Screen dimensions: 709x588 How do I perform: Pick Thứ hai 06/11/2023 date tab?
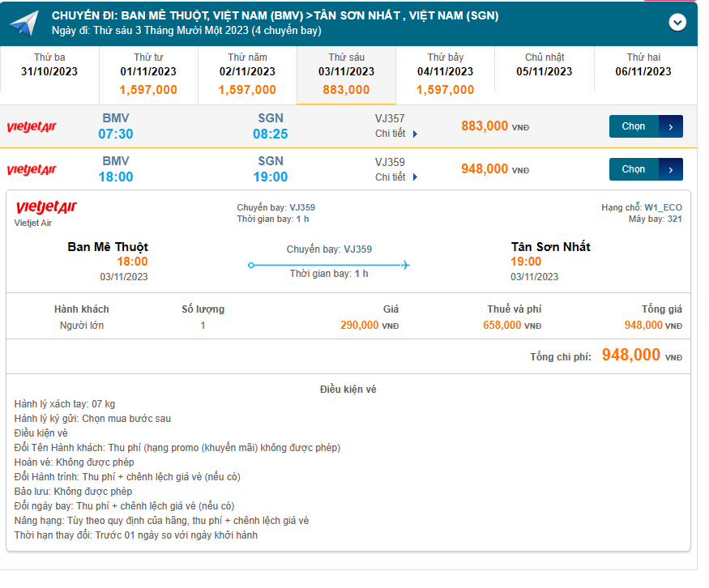click(643, 65)
